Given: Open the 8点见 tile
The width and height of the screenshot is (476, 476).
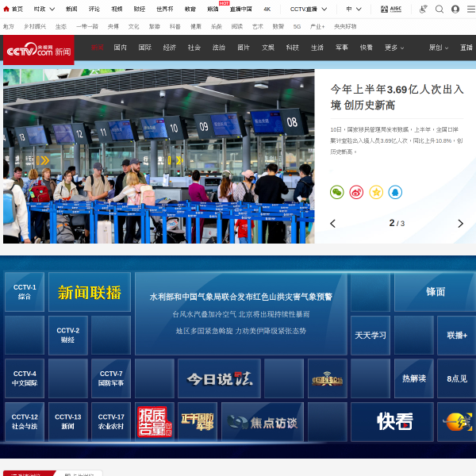Looking at the screenshot, I should pos(457,378).
